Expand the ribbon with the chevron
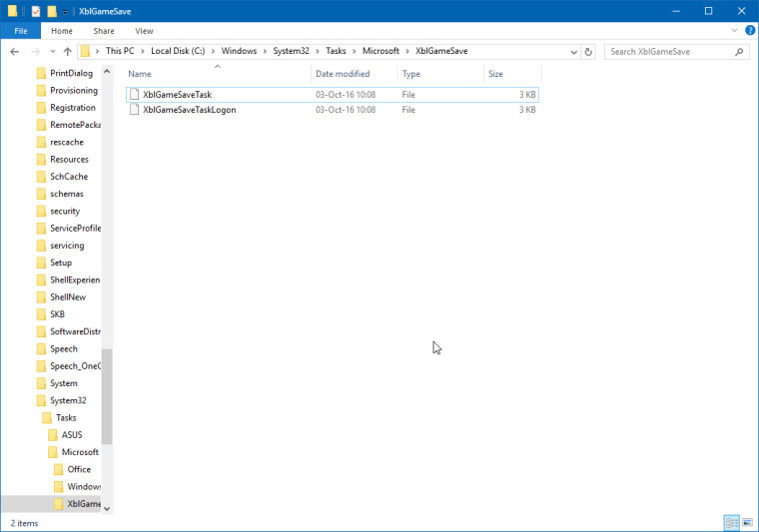 pos(734,31)
